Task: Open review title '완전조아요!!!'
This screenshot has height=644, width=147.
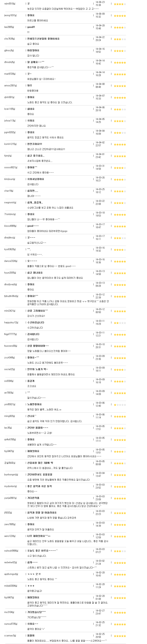Action: point(35,144)
